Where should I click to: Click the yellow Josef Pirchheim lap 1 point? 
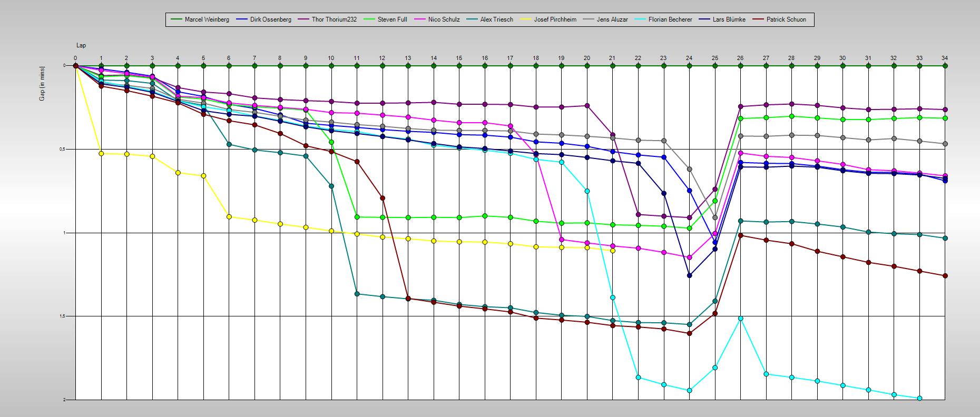click(101, 154)
